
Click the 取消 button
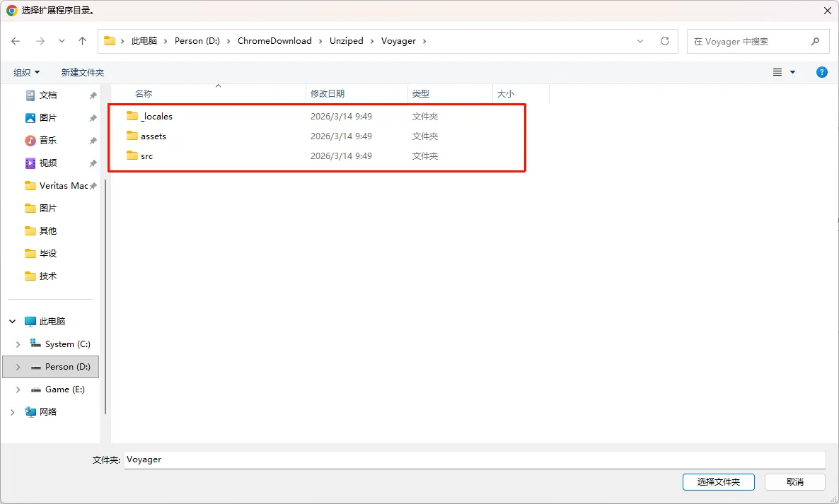point(794,481)
